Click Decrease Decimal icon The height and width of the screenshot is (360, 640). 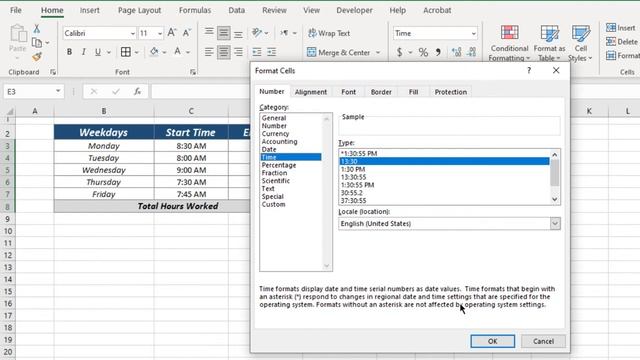click(471, 52)
